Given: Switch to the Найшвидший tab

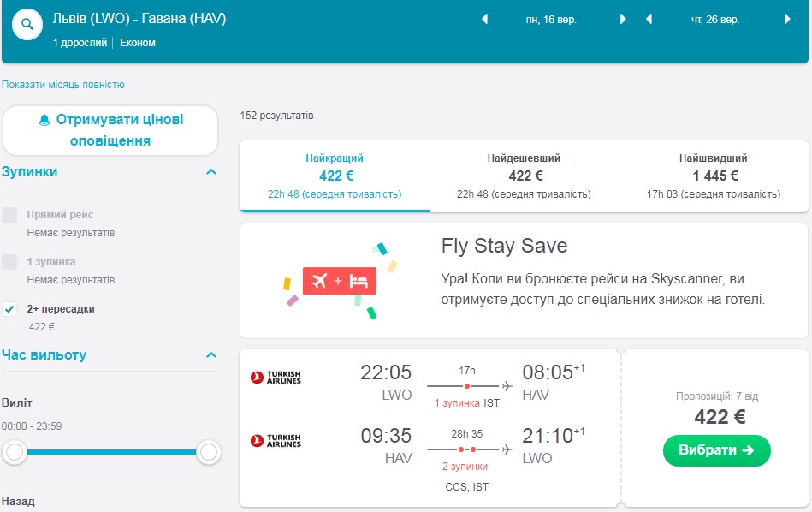Looking at the screenshot, I should click(x=713, y=176).
